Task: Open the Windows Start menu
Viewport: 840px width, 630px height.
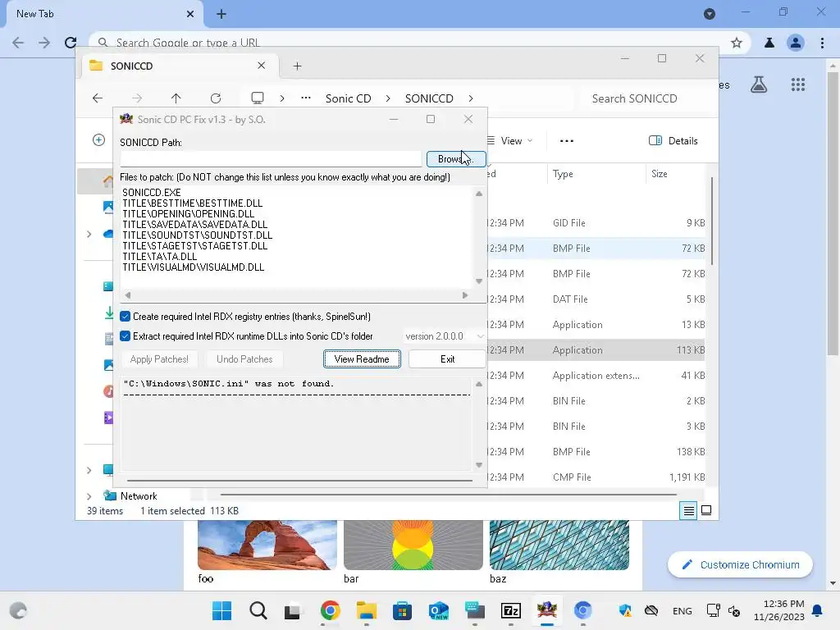Action: click(x=221, y=610)
